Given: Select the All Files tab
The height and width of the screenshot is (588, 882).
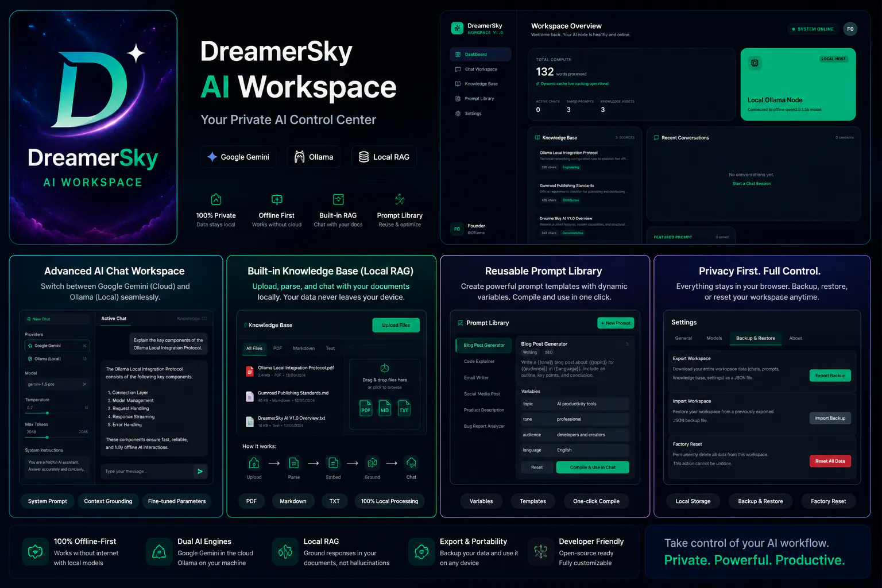Looking at the screenshot, I should pyautogui.click(x=254, y=349).
